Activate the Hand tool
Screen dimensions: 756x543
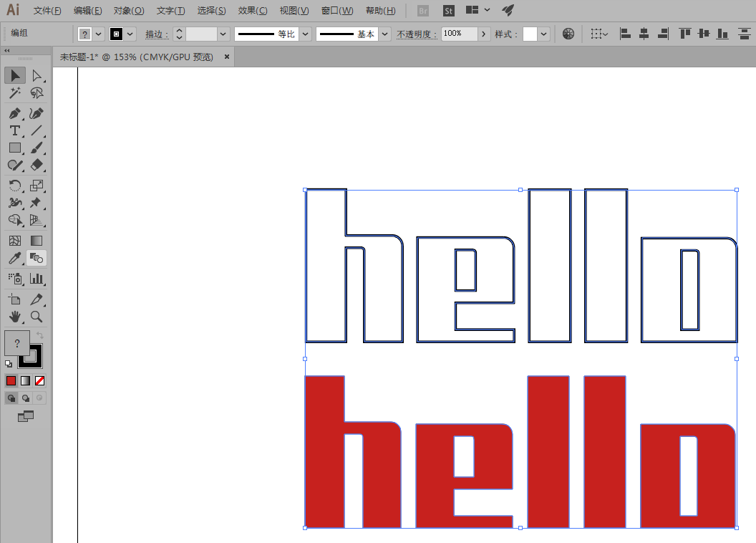coord(15,317)
